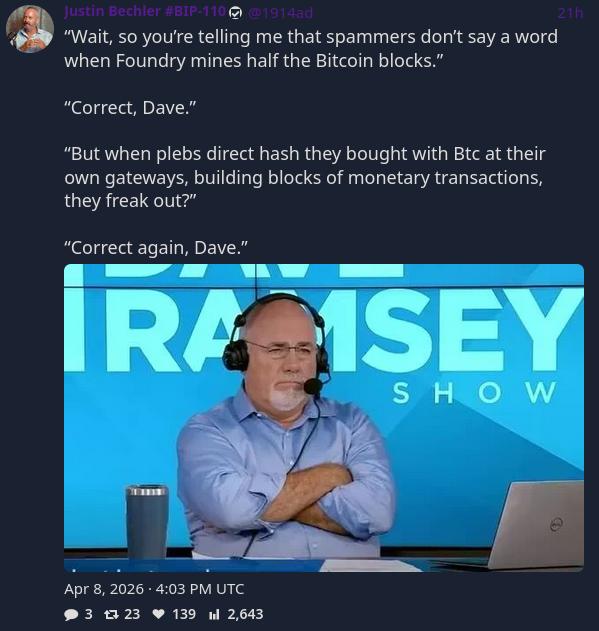
Task: Like the post with heart icon
Action: (159, 614)
